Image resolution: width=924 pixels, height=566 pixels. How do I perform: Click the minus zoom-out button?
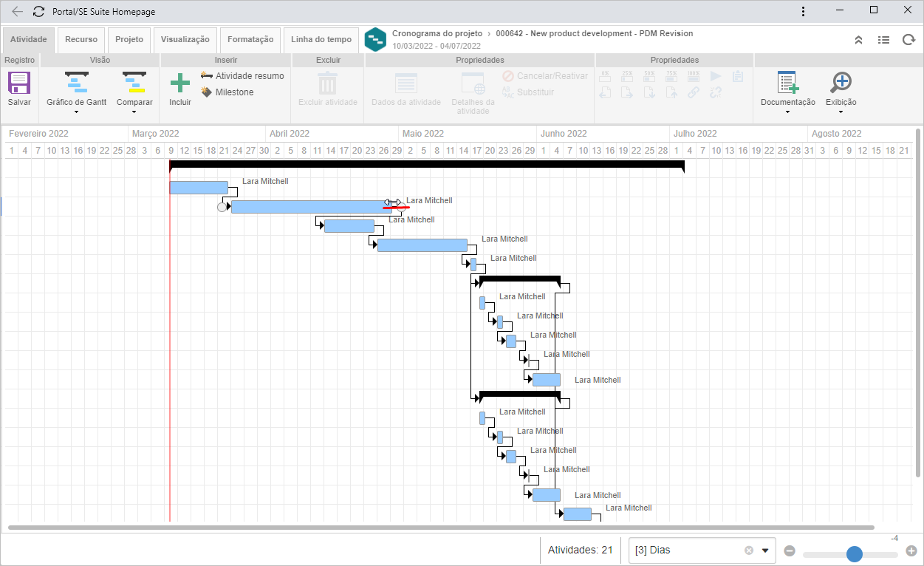pos(790,551)
